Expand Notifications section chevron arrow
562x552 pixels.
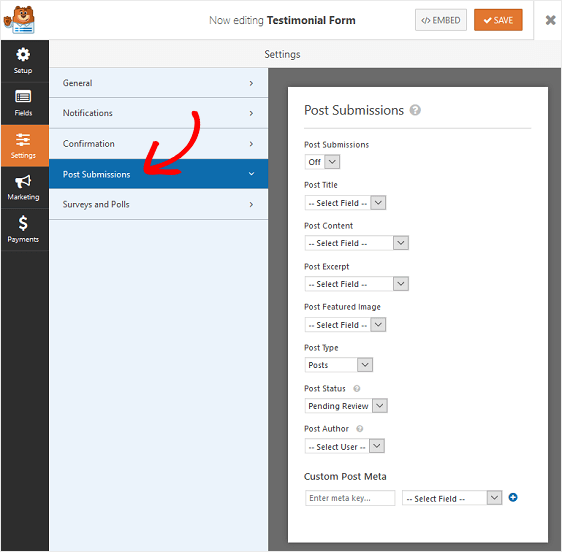click(x=251, y=113)
